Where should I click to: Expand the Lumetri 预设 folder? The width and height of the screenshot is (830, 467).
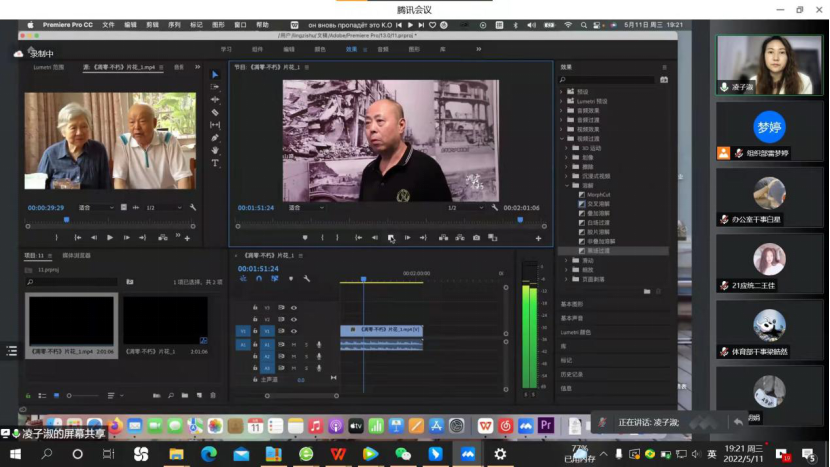pos(562,101)
